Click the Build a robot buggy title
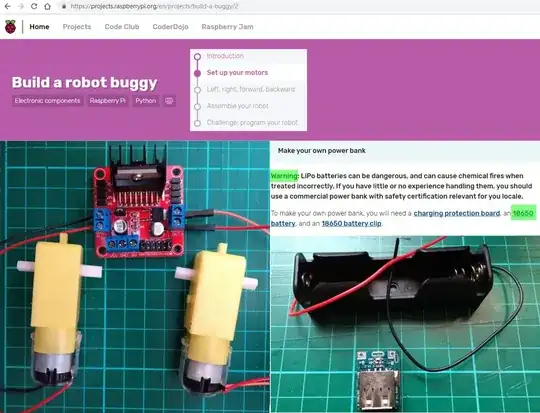Image resolution: width=540 pixels, height=413 pixels. (x=85, y=83)
